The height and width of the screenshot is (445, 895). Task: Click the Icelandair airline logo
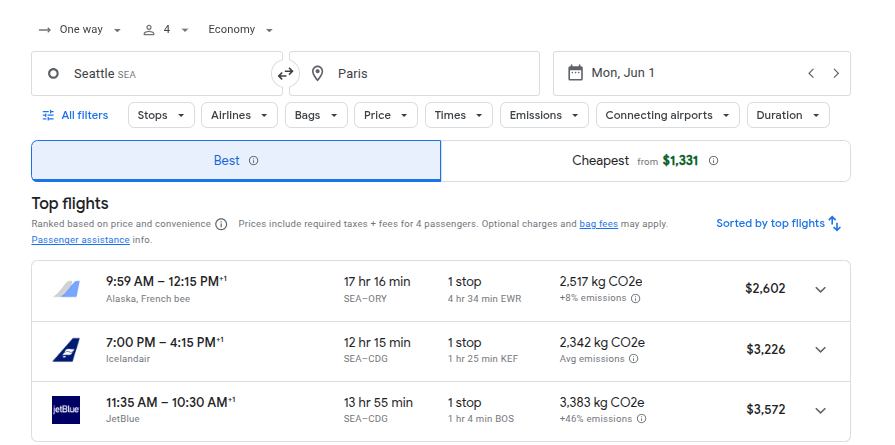[x=66, y=350]
